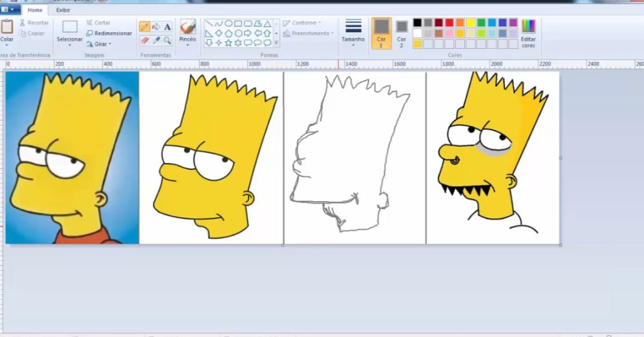Activate Cor 2 background color

pos(401,34)
